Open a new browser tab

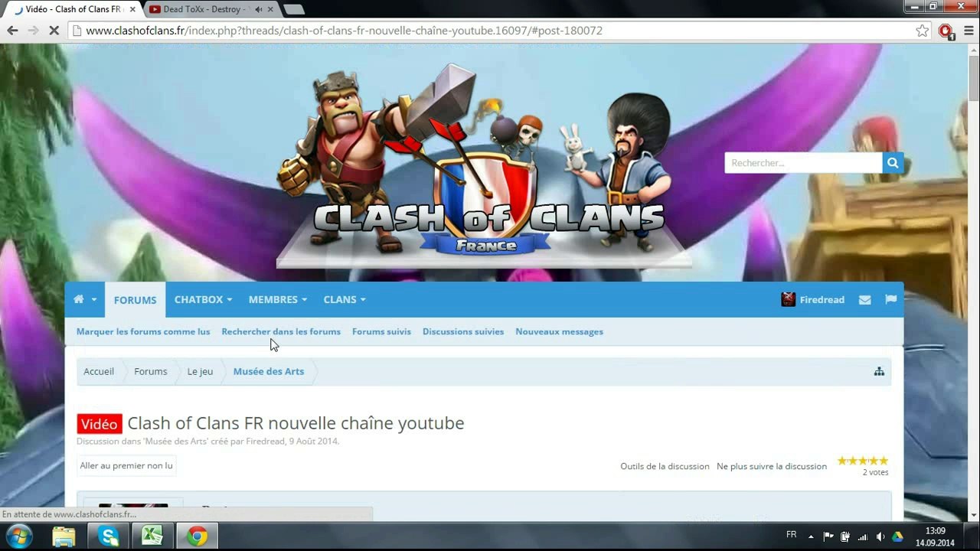(294, 9)
